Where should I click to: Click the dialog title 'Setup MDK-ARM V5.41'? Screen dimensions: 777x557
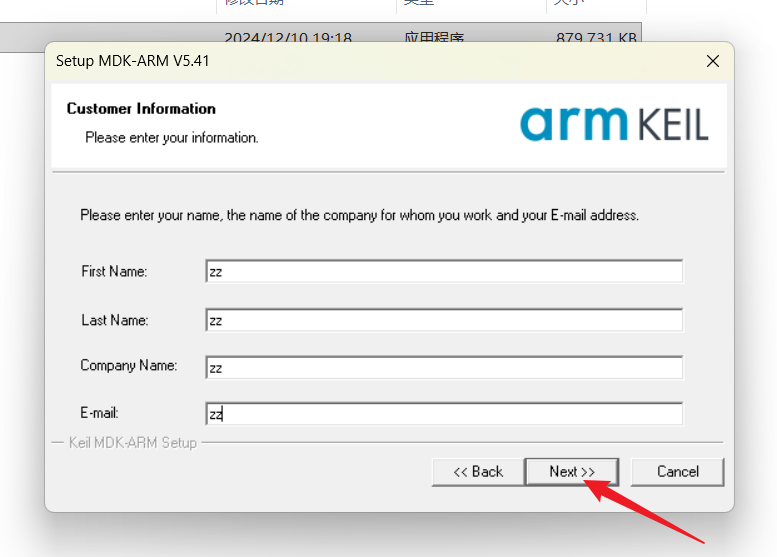(x=133, y=61)
